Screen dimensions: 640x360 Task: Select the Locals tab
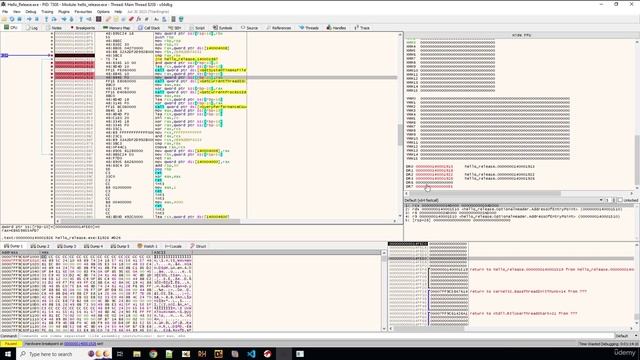[174, 246]
